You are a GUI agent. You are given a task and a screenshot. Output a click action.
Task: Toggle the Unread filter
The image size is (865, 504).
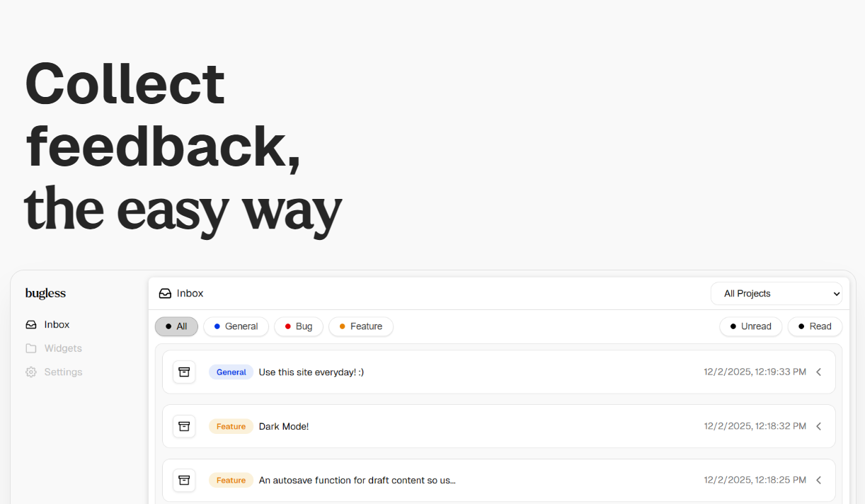pos(750,326)
